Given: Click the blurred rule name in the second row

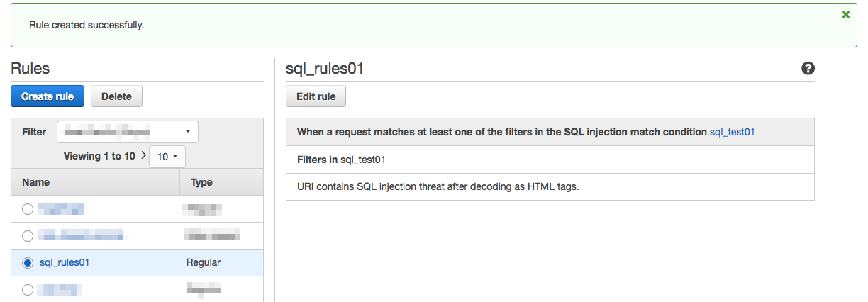Looking at the screenshot, I should click(81, 235).
